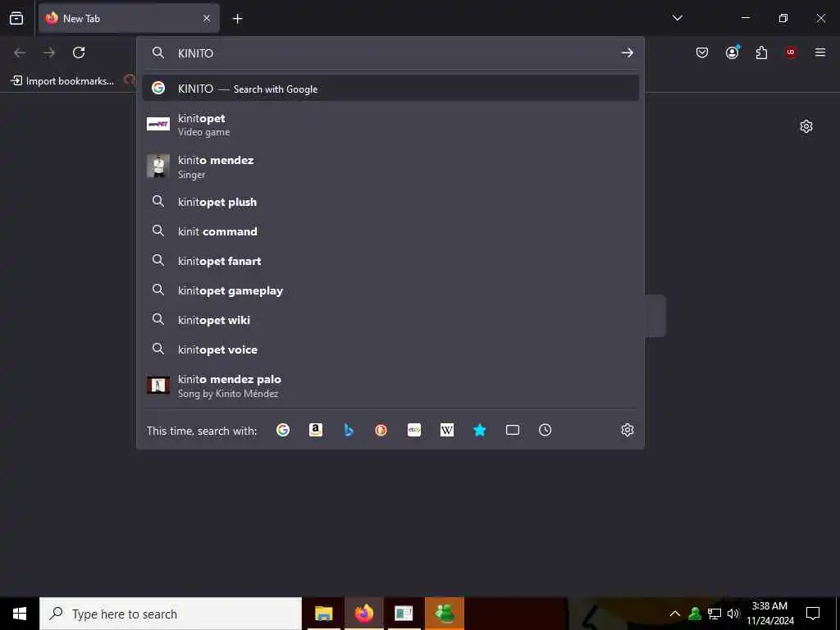Select kinitopet Video game suggestion
The image size is (840, 630).
coord(390,125)
